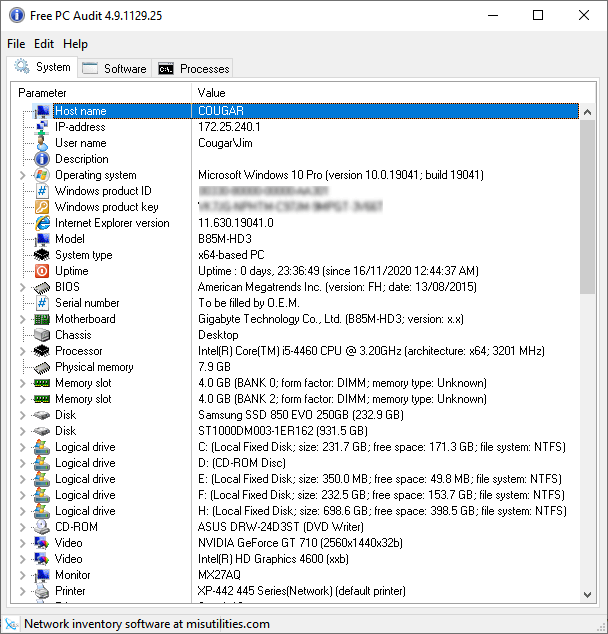Select the x64-based PC value
This screenshot has height=634, width=608.
coord(231,255)
